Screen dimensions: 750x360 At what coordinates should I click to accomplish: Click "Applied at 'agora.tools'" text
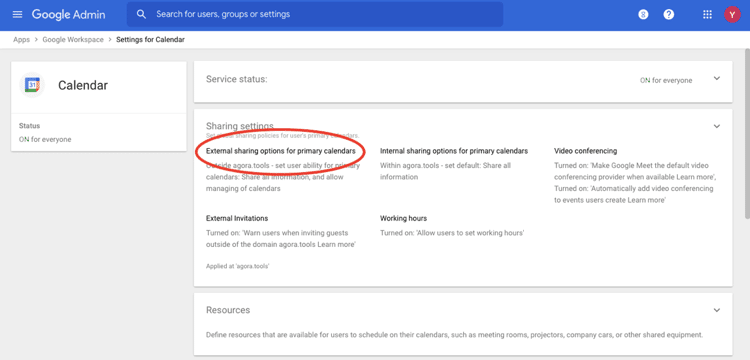point(237,266)
